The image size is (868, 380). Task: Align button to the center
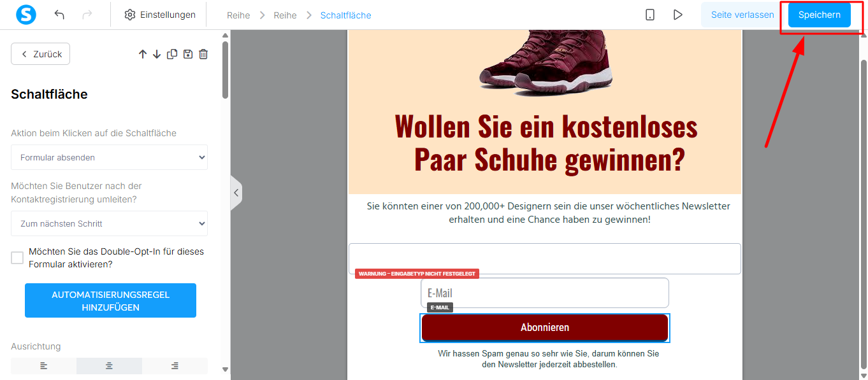click(x=109, y=366)
